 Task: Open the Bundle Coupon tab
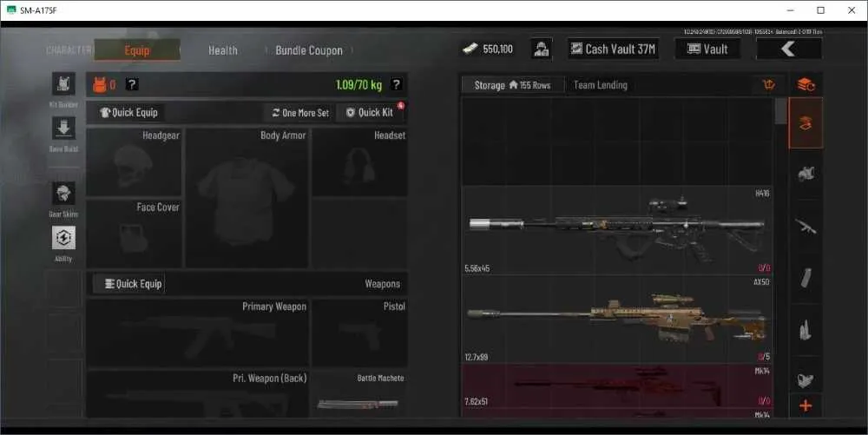[309, 50]
